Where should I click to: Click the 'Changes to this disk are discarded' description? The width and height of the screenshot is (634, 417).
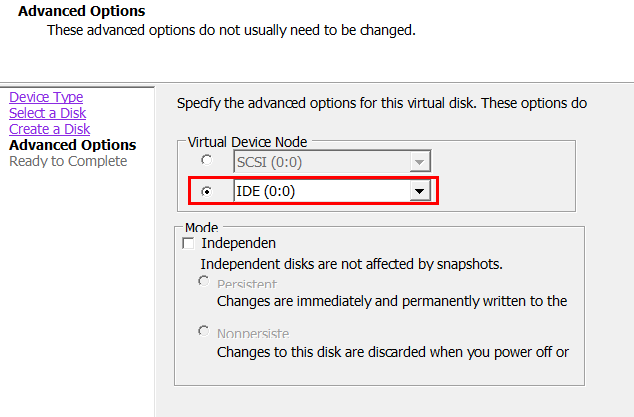pyautogui.click(x=393, y=351)
